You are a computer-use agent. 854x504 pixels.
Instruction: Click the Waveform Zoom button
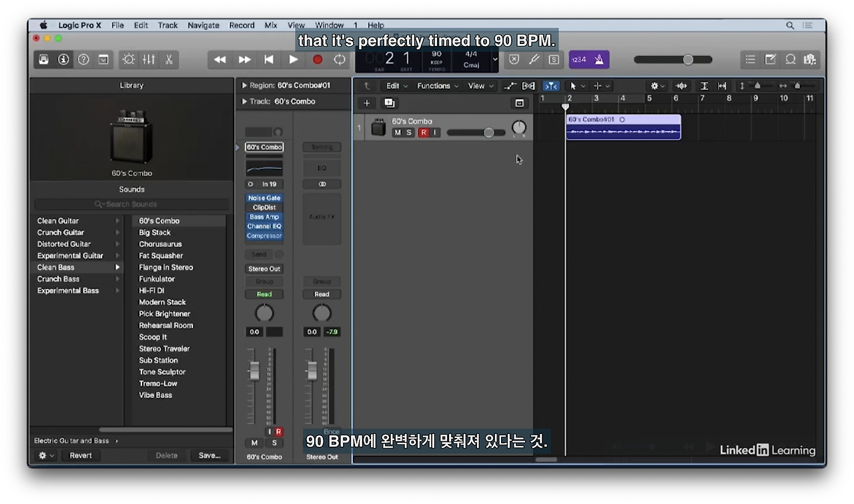[681, 86]
